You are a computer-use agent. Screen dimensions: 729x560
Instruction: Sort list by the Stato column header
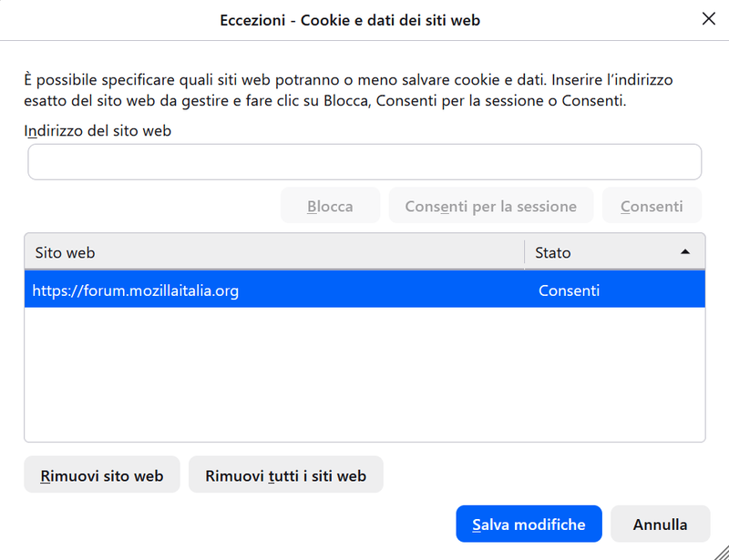(x=614, y=252)
